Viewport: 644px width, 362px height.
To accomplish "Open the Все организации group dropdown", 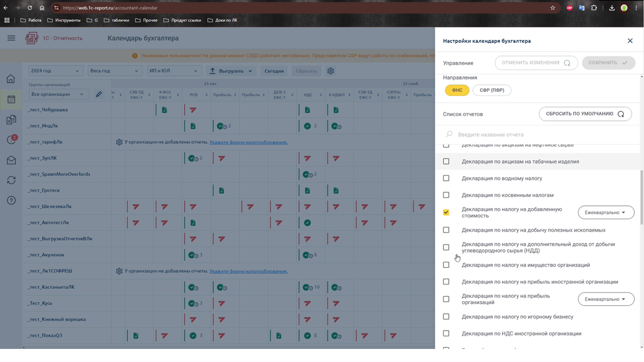I will pos(58,94).
